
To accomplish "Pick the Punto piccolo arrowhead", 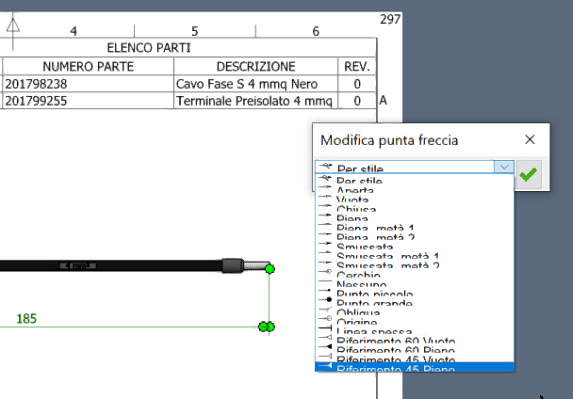I will coord(414,293).
